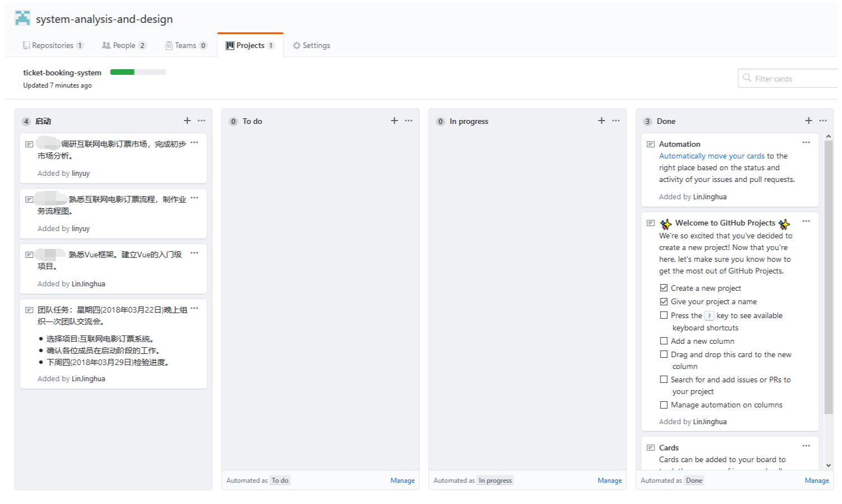Open the Repositories tab
Viewport: 842px width, 504px height.
tap(53, 45)
